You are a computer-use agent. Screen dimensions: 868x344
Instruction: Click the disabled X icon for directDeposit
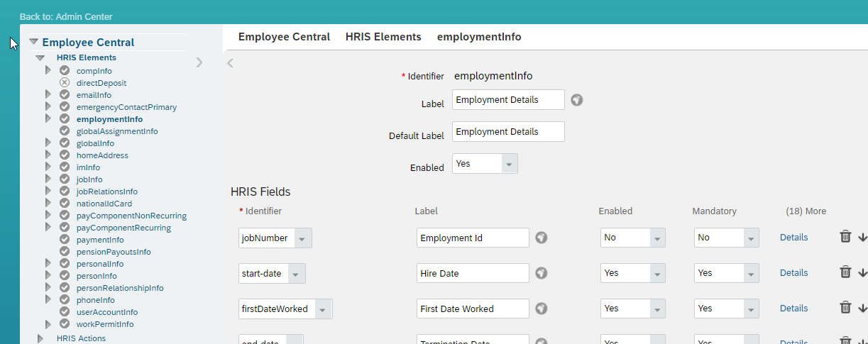tap(65, 83)
